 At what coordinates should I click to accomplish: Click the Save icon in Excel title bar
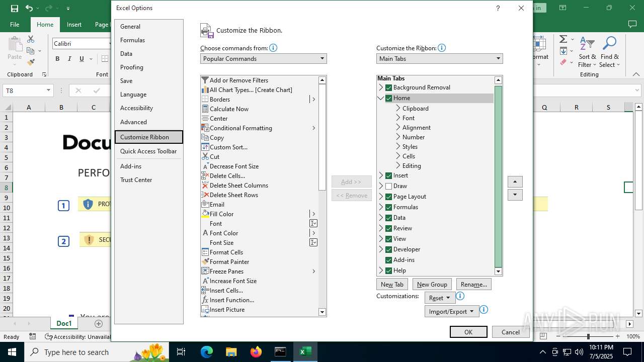click(14, 8)
